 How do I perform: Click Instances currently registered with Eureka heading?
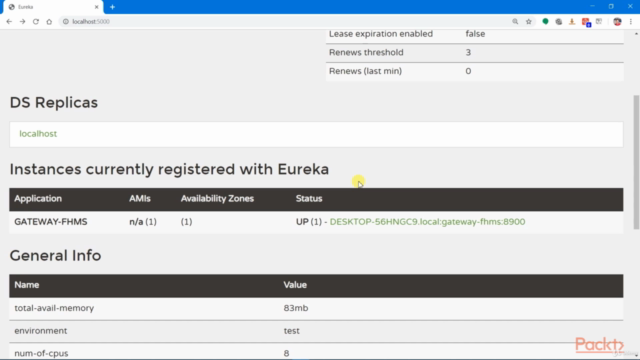169,169
